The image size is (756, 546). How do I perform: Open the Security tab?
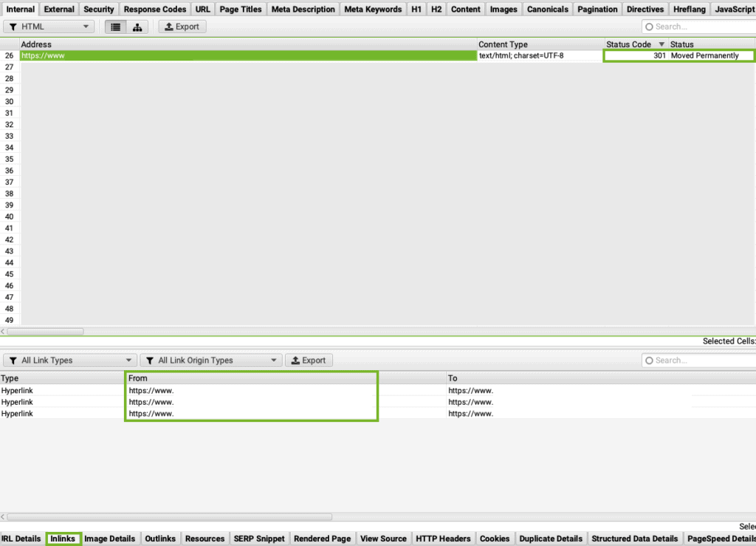99,9
